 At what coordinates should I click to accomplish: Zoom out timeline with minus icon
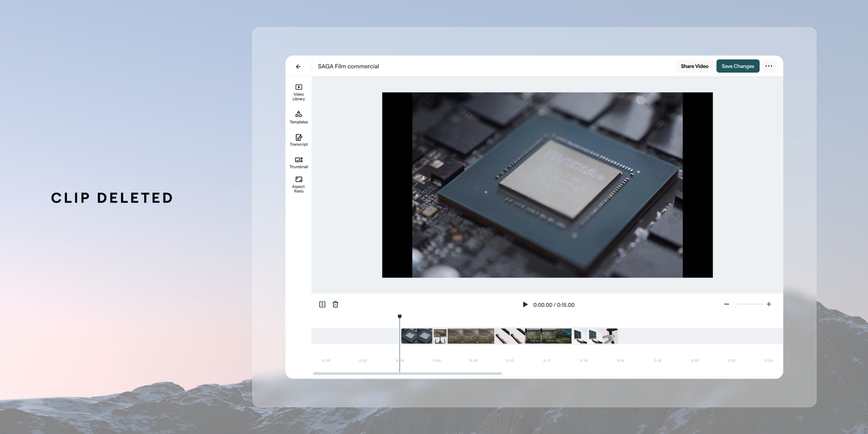[727, 304]
